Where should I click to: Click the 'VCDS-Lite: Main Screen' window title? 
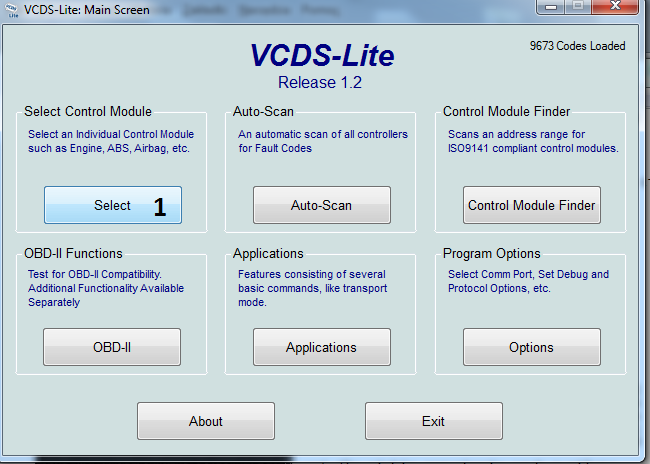tap(87, 10)
